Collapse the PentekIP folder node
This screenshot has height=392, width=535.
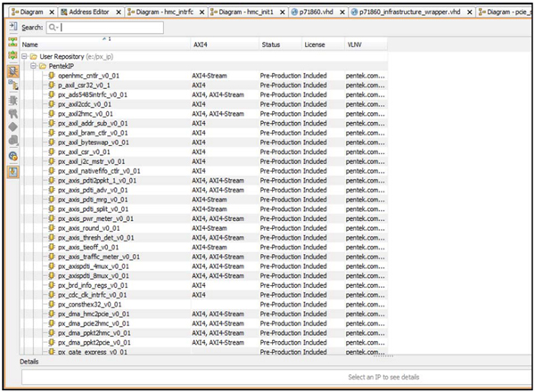34,66
